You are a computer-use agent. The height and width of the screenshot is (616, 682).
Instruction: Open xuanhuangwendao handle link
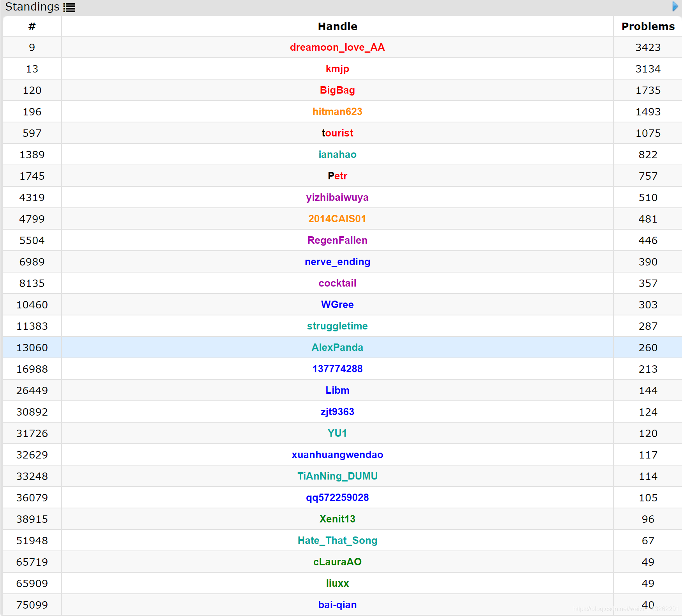point(337,455)
